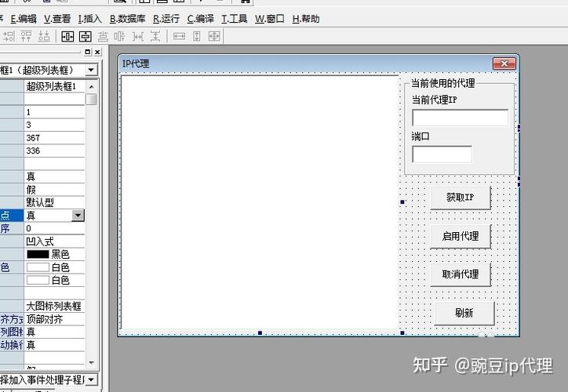Click the 取消代理 button

point(461,274)
